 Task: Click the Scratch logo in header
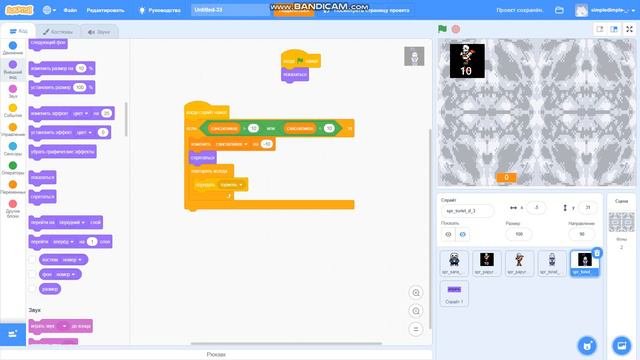point(19,10)
